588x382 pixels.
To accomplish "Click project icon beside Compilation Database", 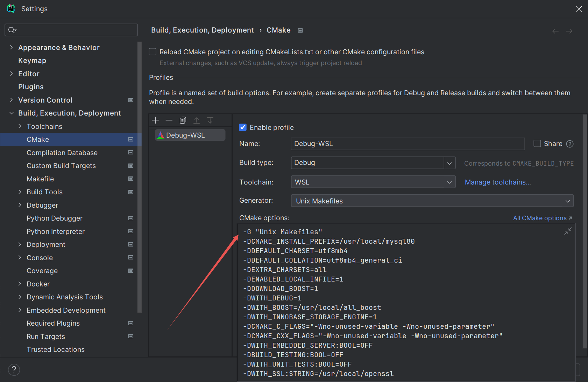I will coord(130,152).
